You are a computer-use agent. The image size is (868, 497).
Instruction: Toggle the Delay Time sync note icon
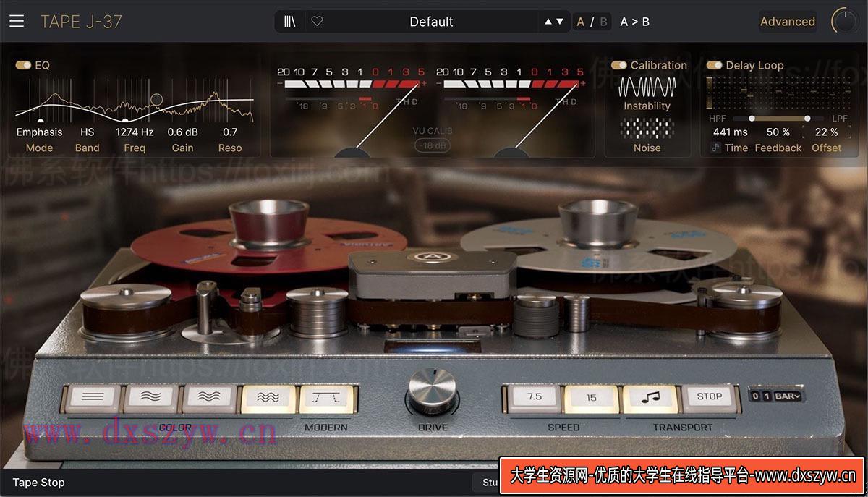pos(715,148)
